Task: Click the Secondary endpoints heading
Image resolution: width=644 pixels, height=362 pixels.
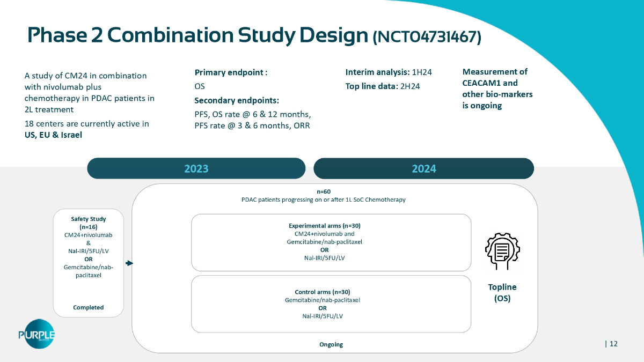Action: [x=237, y=100]
